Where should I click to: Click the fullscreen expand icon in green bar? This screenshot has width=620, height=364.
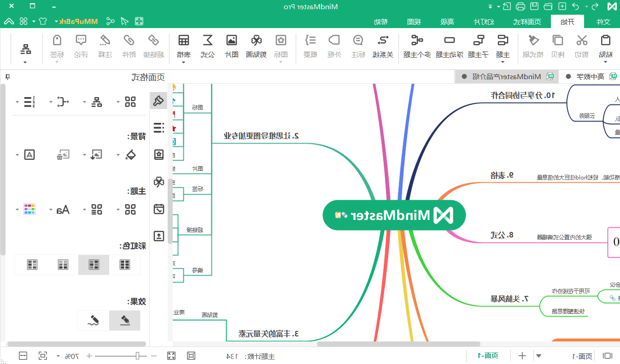pos(139,21)
